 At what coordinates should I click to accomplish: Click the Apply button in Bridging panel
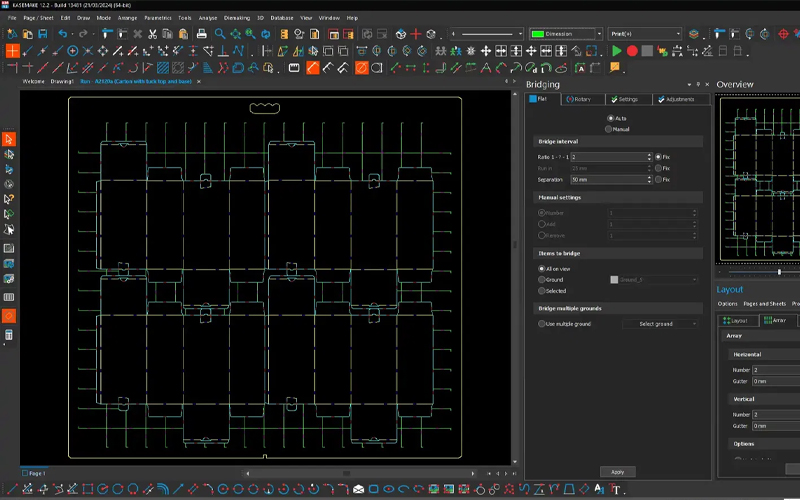[617, 471]
